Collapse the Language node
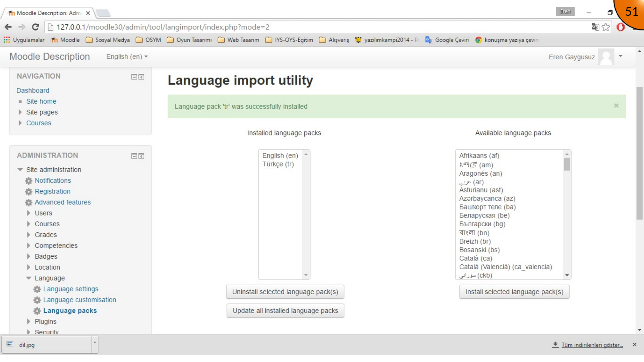644x362 pixels. click(x=28, y=278)
